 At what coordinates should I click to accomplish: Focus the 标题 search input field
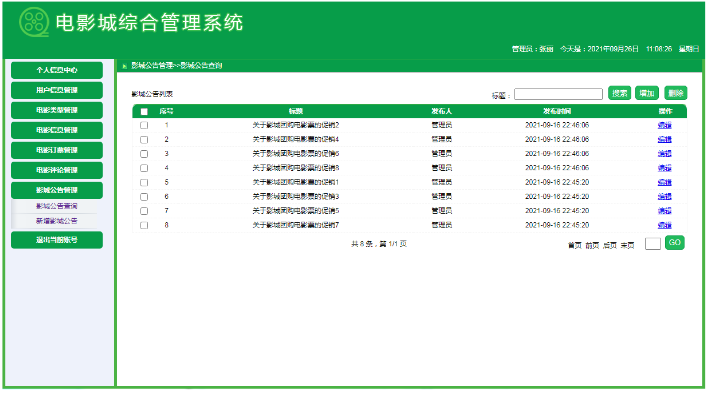tap(558, 94)
